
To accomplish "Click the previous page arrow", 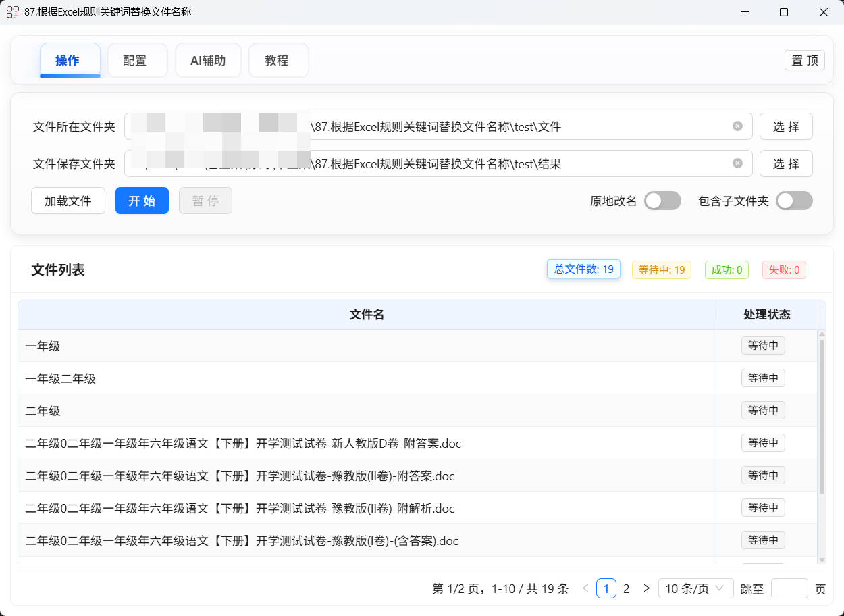I will coord(585,588).
